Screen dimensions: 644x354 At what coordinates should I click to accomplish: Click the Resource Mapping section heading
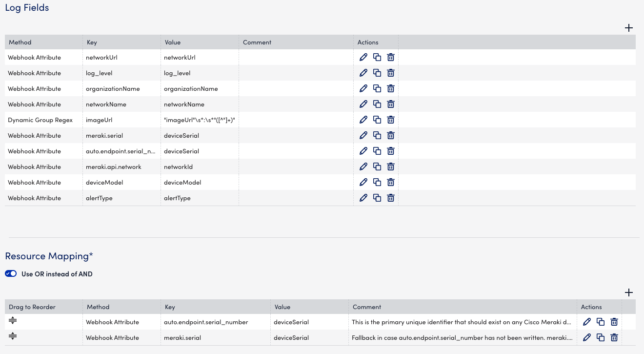(x=49, y=255)
